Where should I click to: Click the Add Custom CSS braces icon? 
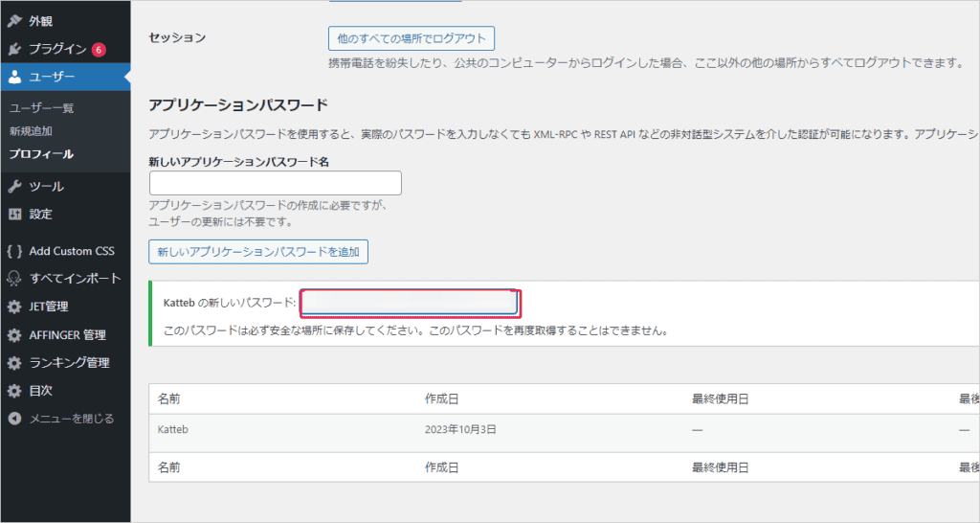coord(14,251)
